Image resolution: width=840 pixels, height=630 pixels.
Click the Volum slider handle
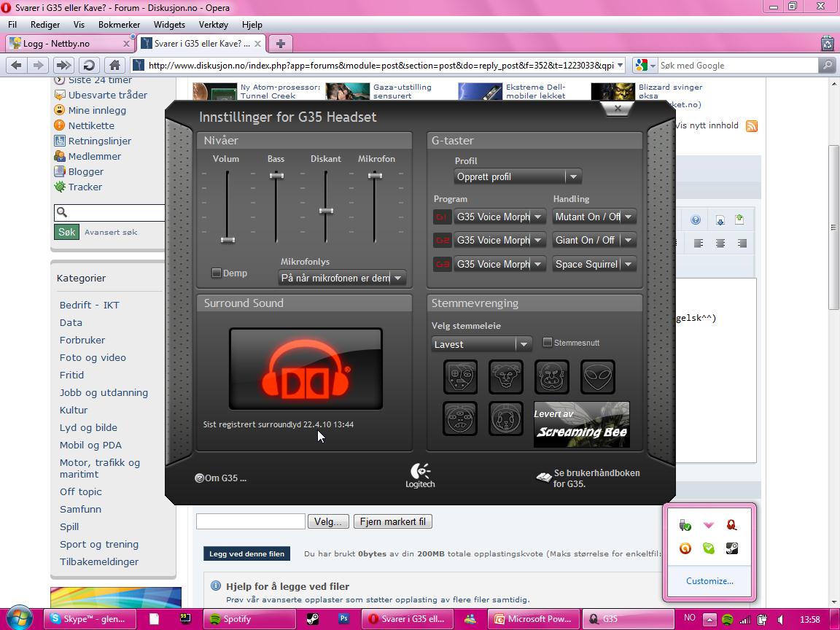point(227,240)
